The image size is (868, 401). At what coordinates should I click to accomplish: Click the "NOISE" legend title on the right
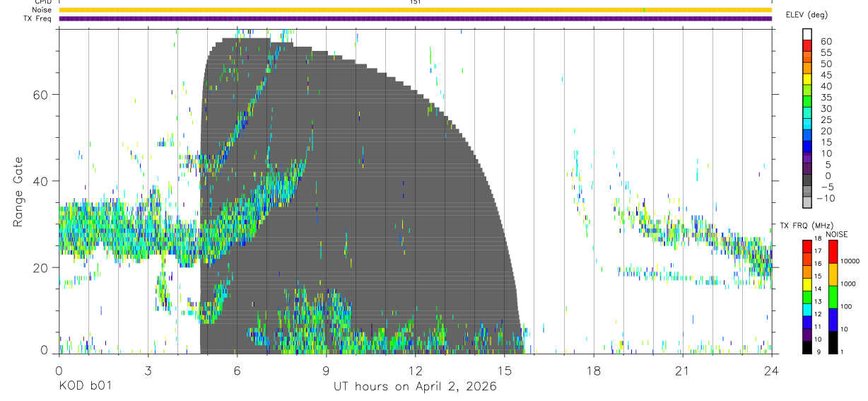pyautogui.click(x=835, y=234)
